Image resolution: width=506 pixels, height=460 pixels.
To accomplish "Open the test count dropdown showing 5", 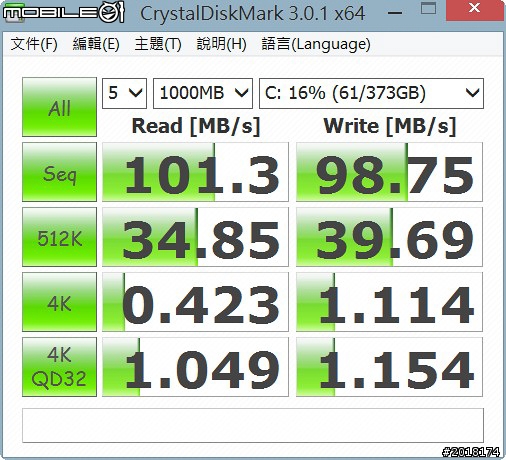I will tap(124, 93).
